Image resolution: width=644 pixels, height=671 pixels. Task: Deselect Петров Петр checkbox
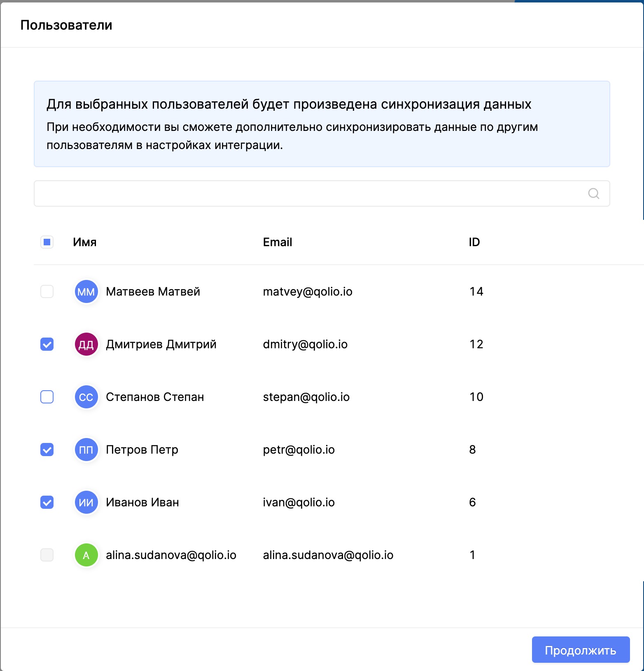click(47, 450)
